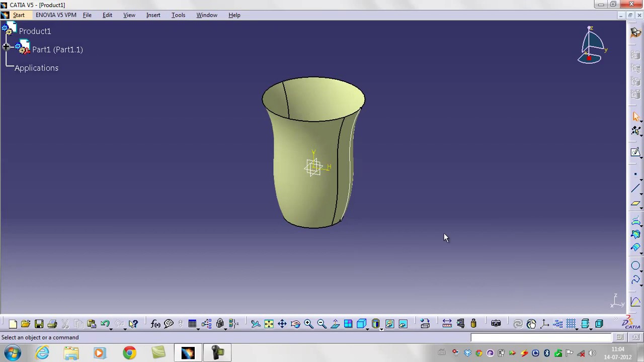This screenshot has width=644, height=362.
Task: Open the Design Table icon
Action: 192,324
